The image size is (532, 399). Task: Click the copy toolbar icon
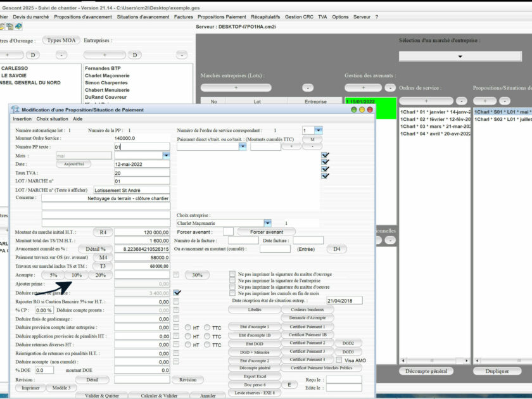[x=11, y=26]
